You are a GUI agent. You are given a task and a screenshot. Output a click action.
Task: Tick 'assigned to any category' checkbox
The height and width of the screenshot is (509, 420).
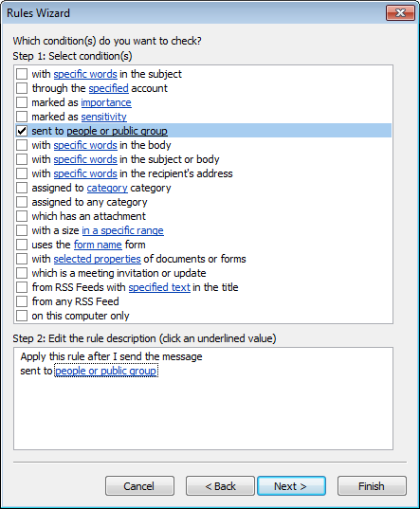click(x=22, y=202)
